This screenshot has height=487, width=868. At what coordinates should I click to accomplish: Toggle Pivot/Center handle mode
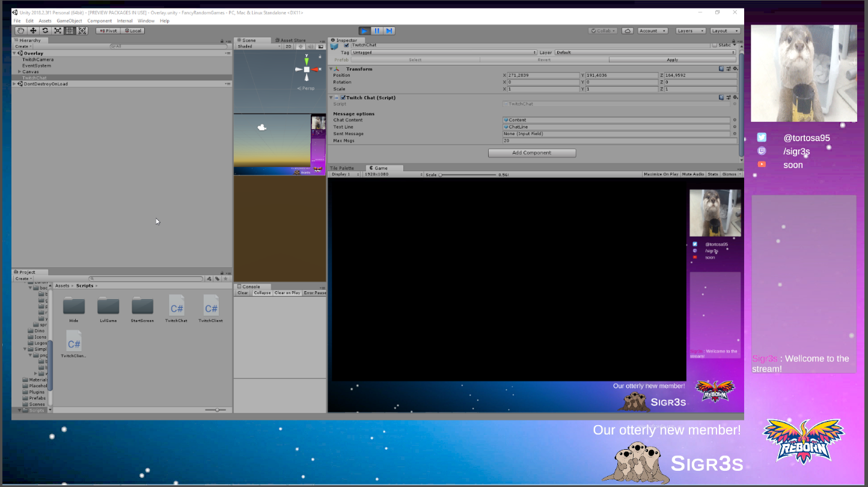click(x=109, y=31)
